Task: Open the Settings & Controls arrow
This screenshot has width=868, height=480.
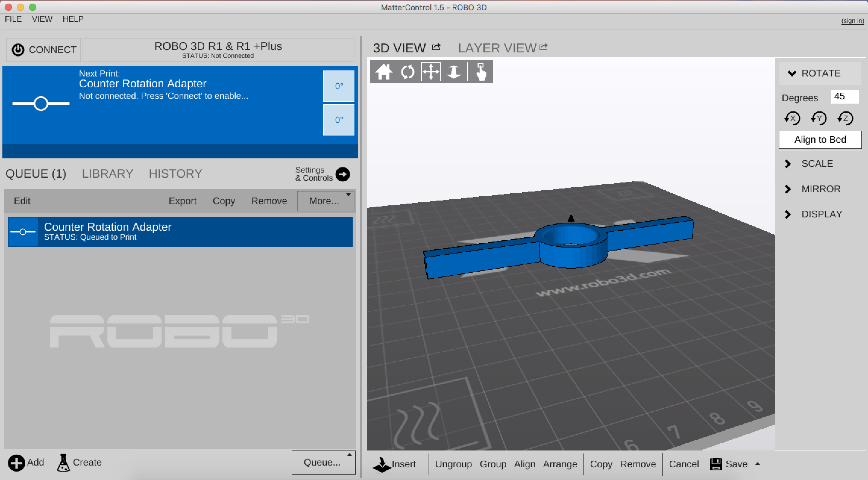Action: point(343,174)
